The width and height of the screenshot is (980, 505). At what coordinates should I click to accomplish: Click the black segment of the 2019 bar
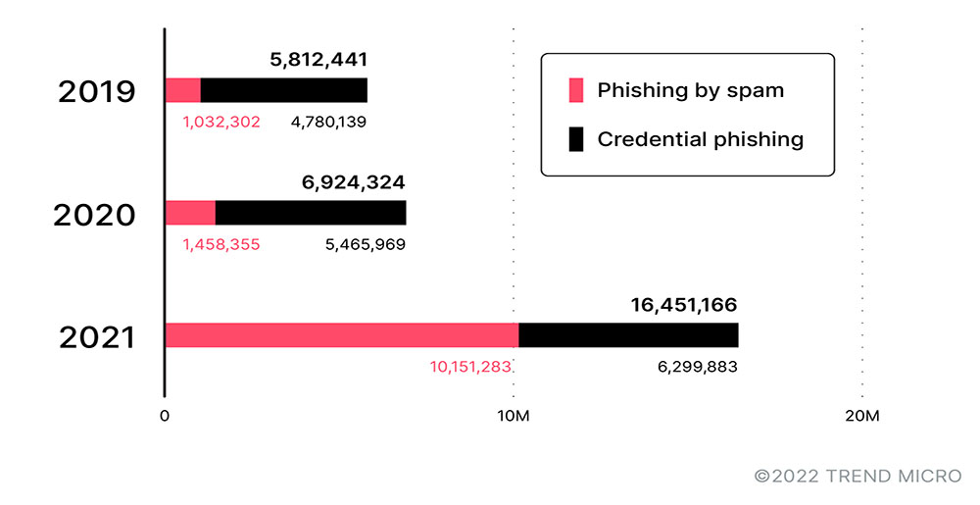pyautogui.click(x=284, y=90)
